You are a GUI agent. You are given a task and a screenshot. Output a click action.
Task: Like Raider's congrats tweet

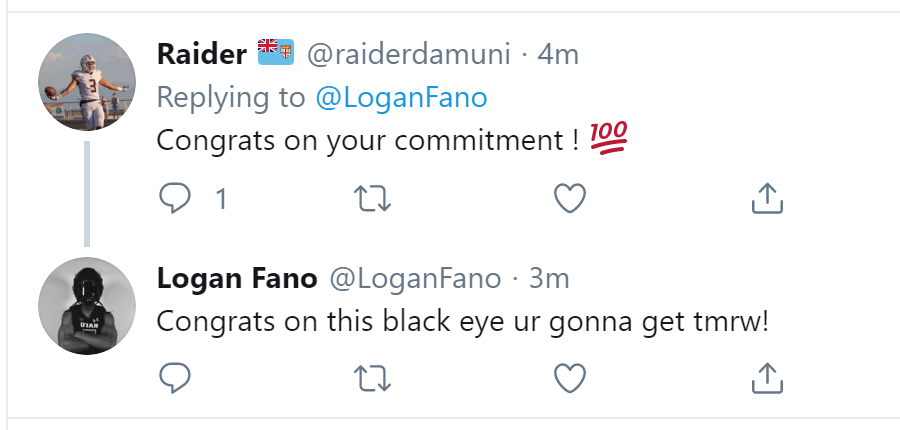click(x=569, y=200)
